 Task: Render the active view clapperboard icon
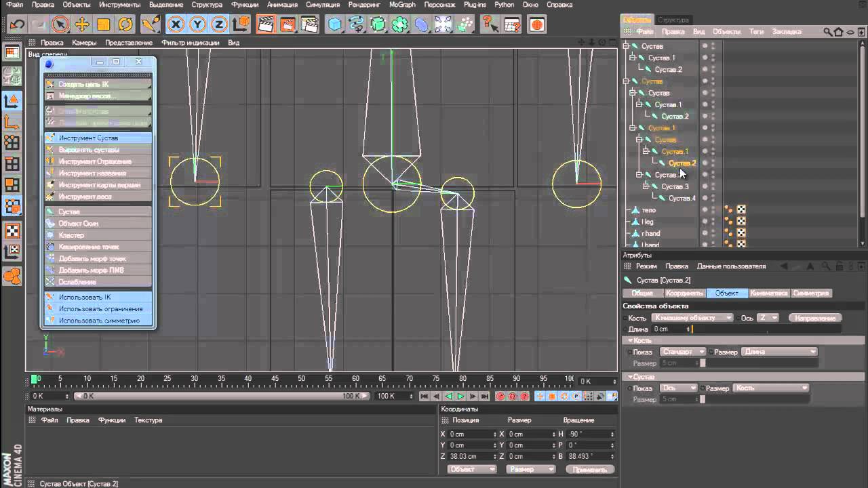click(x=266, y=25)
